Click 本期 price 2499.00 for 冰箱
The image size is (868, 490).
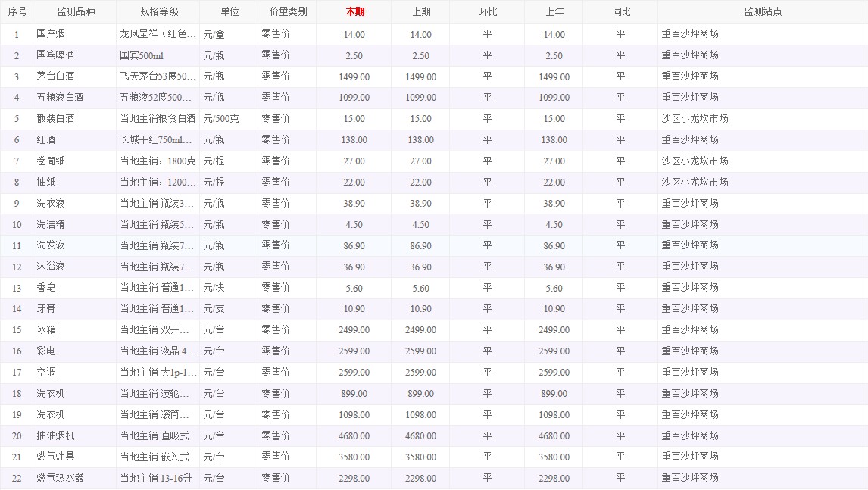point(354,330)
